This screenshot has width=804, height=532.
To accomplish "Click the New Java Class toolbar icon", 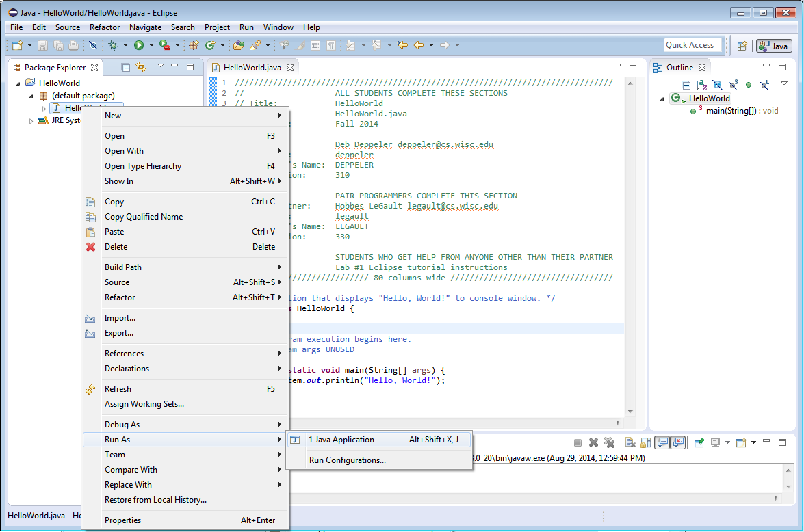I will click(x=211, y=46).
